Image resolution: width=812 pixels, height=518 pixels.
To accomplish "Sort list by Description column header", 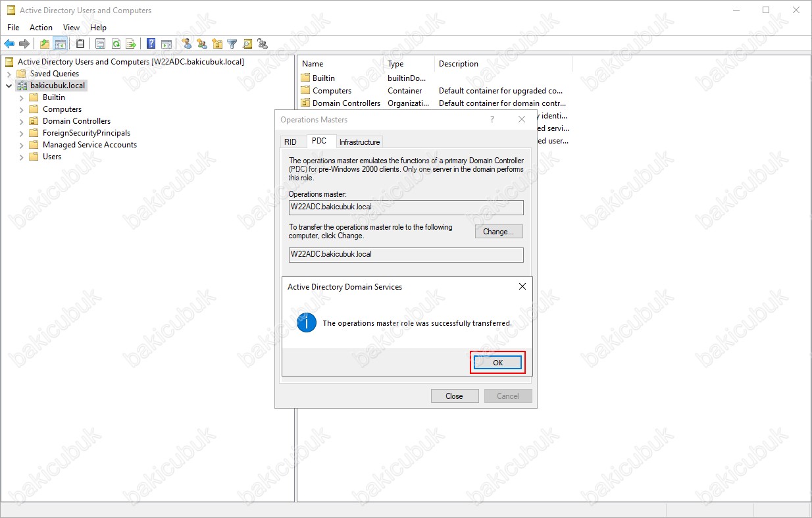I will 503,64.
